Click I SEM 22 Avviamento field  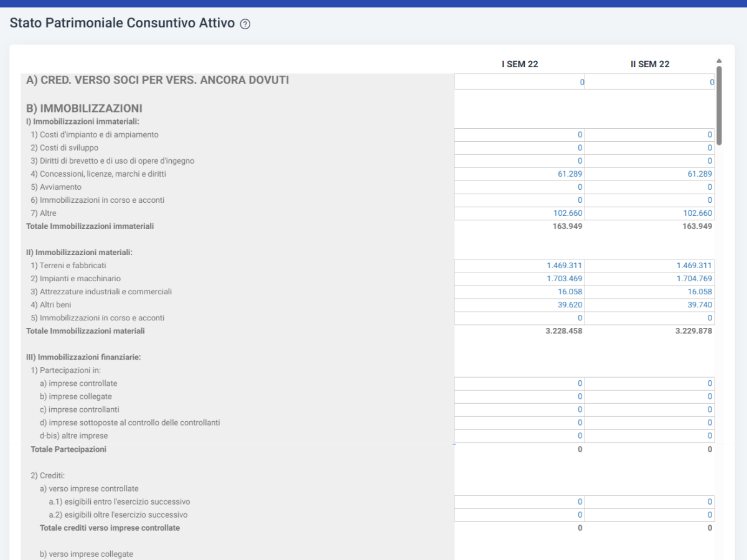pos(520,187)
